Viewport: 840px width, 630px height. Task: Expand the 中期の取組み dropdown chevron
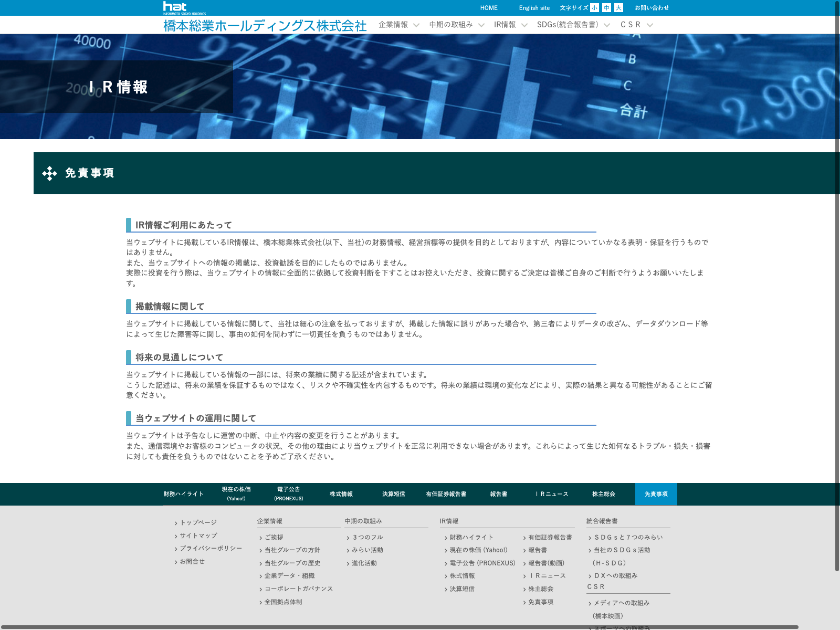click(x=481, y=25)
